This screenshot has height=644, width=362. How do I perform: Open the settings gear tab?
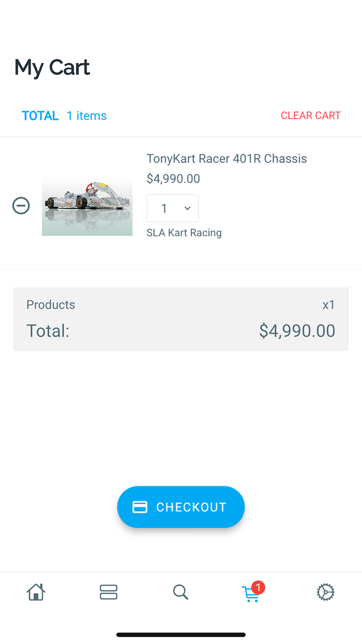click(325, 592)
